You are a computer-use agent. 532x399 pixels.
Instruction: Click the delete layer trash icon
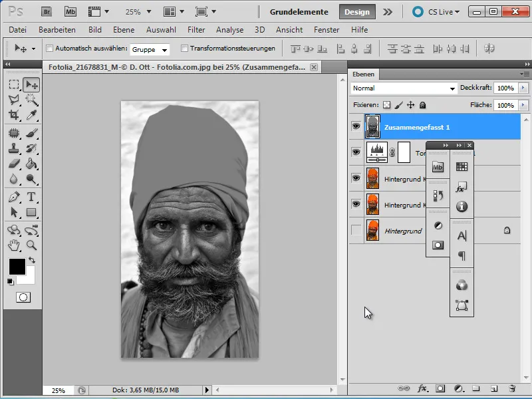click(x=513, y=388)
